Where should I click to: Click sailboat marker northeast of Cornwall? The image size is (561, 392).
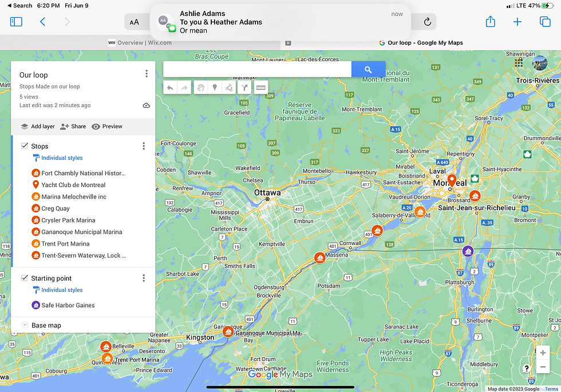pyautogui.click(x=377, y=230)
